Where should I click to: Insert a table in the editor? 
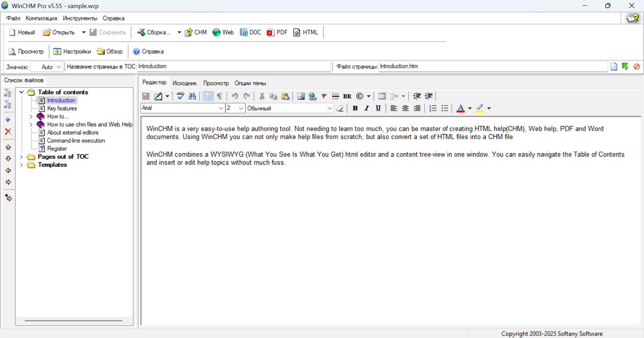click(382, 96)
